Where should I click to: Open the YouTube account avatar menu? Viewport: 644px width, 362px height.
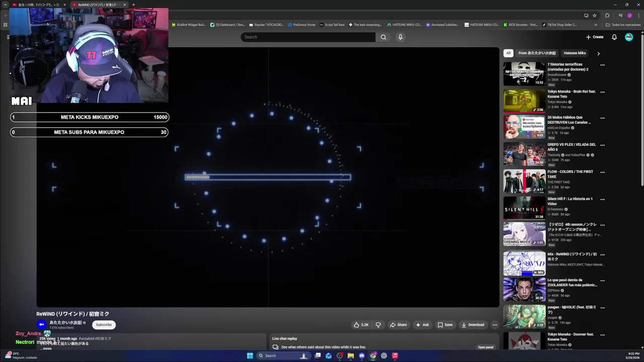[629, 37]
